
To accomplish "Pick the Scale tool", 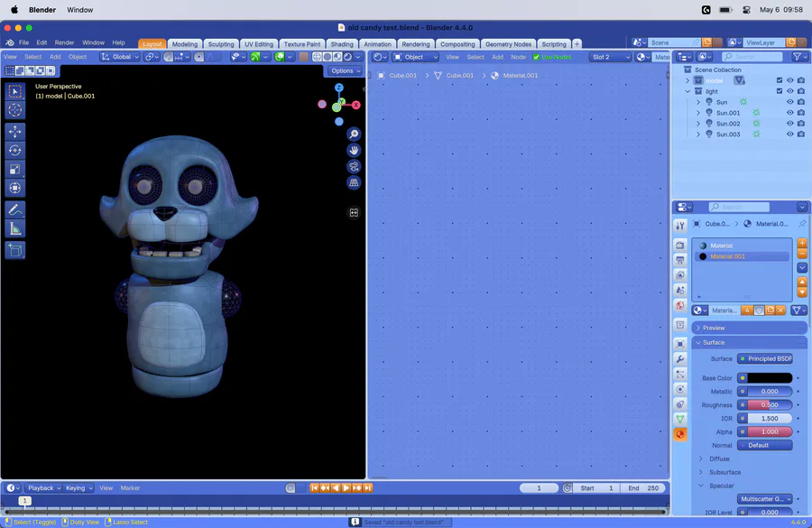I will [x=14, y=169].
